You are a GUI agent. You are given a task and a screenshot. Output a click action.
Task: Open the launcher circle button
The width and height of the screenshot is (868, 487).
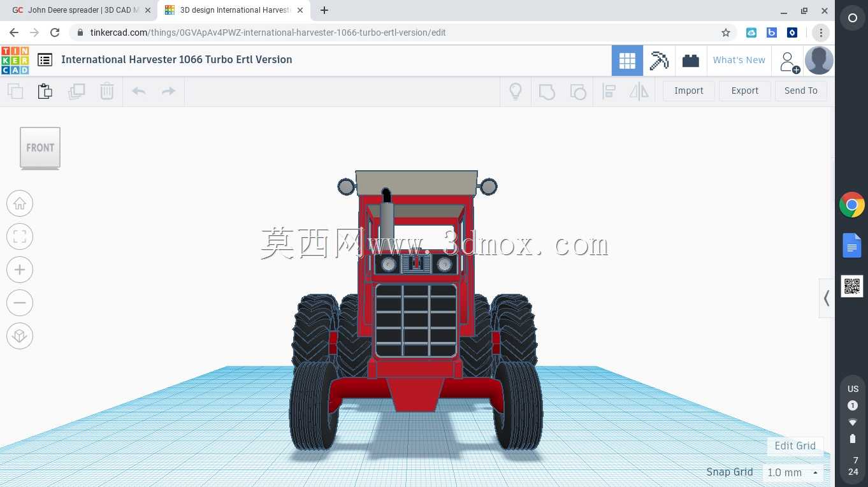coord(853,18)
